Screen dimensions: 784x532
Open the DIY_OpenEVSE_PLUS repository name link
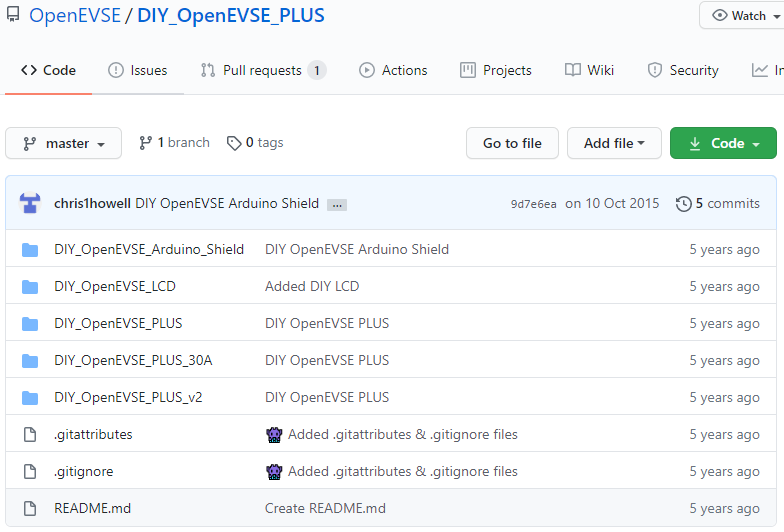pyautogui.click(x=231, y=16)
